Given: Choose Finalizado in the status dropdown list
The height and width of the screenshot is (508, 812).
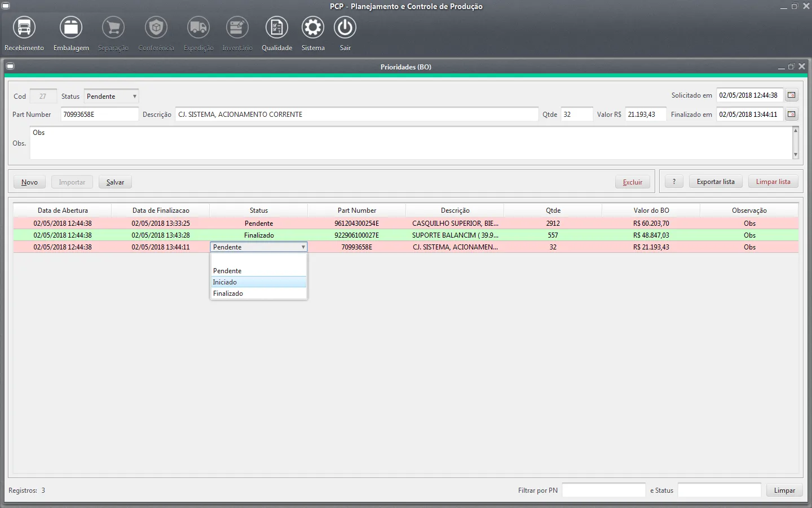Looking at the screenshot, I should (258, 294).
